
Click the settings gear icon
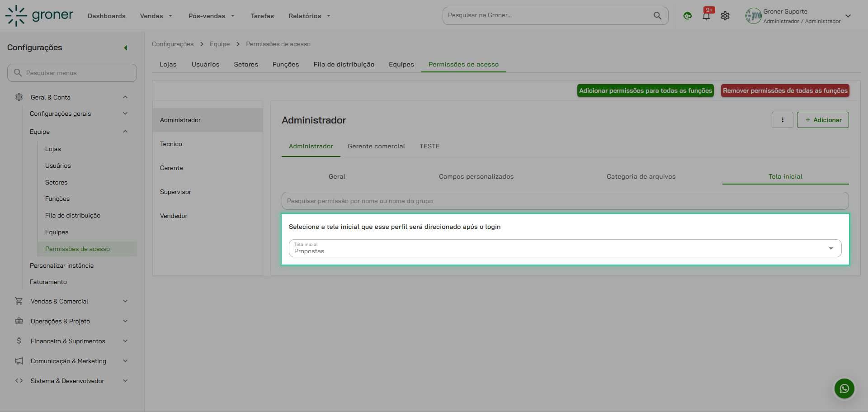coord(725,15)
